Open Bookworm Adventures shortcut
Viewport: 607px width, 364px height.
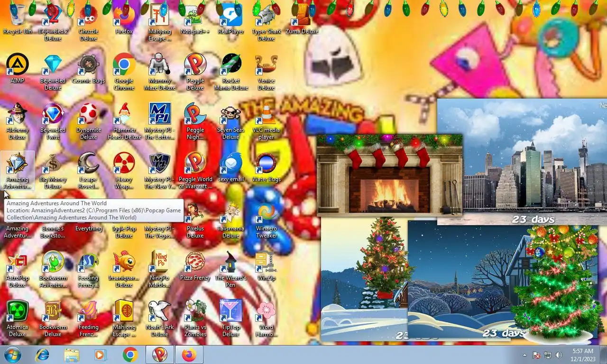[53, 269]
